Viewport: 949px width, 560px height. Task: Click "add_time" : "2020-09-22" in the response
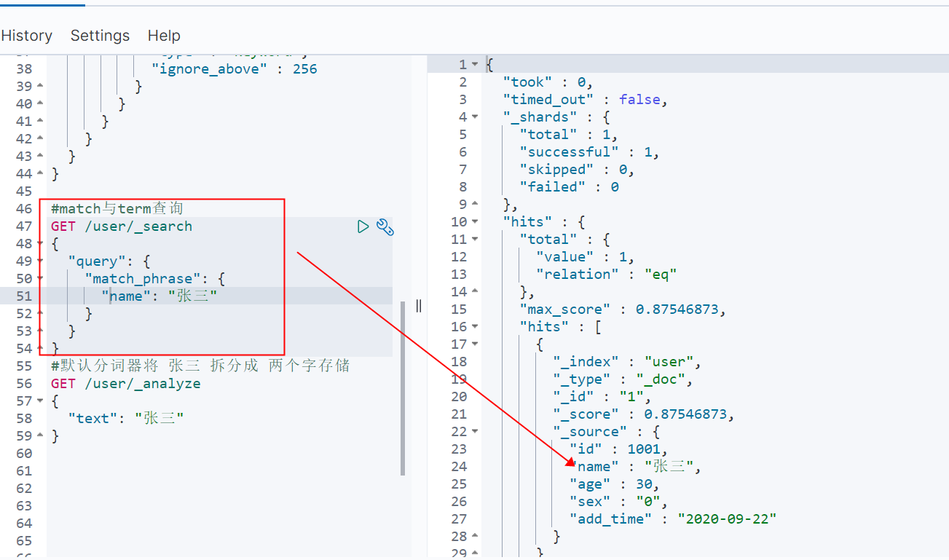click(673, 519)
